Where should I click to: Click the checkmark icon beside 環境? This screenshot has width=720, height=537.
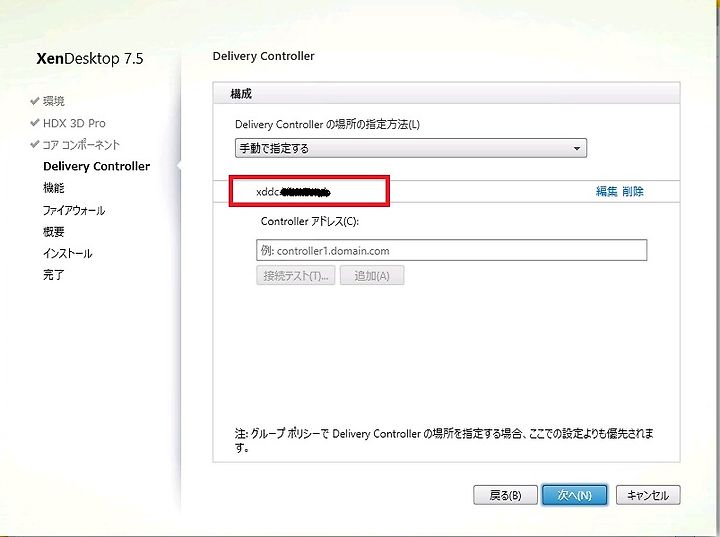(x=34, y=101)
